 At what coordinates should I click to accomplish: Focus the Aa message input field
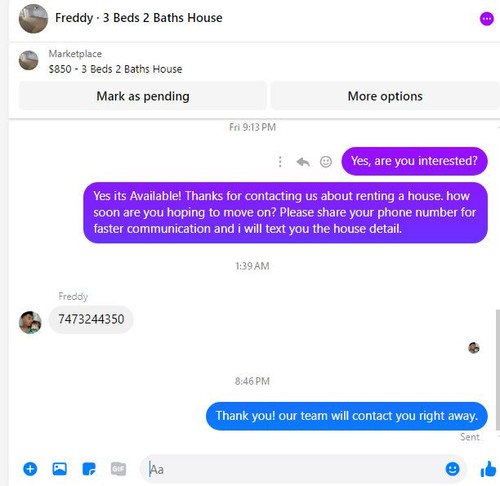pos(293,469)
